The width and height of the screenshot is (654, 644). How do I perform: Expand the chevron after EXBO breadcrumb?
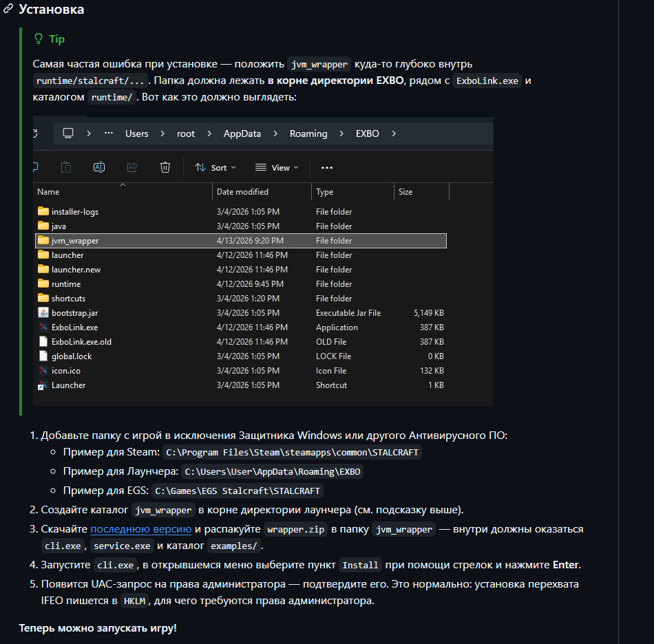[393, 133]
